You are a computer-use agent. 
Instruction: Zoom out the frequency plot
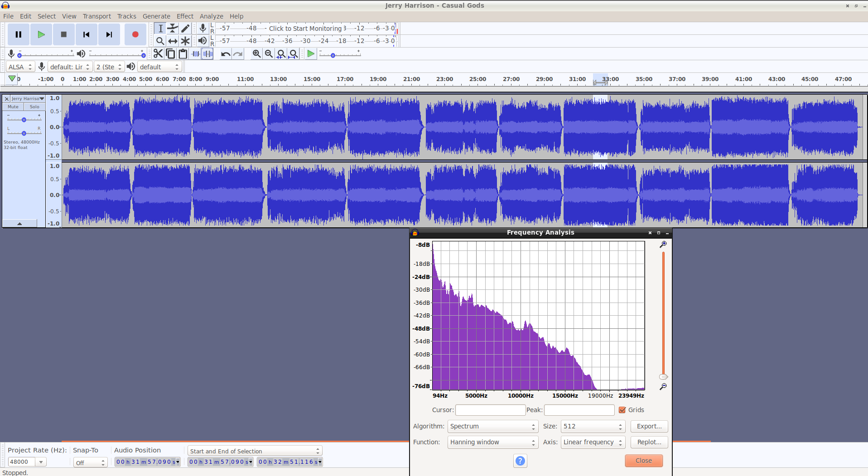tap(663, 387)
